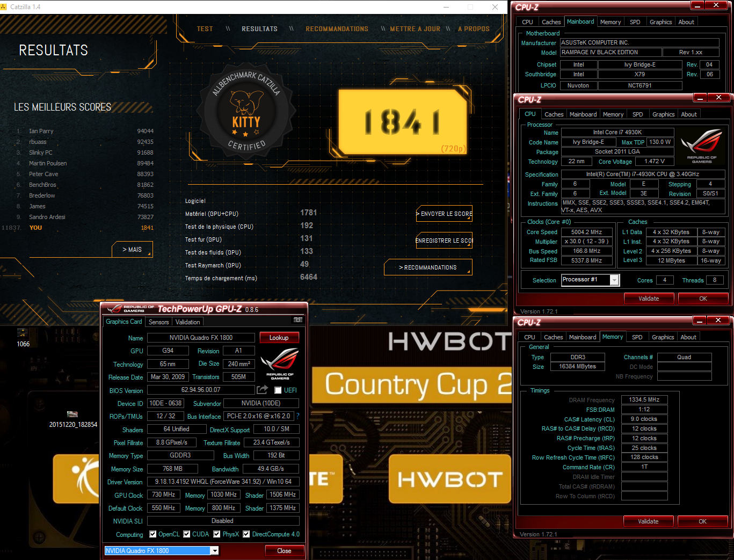Click the Close button in GPU-Z

pos(285,551)
